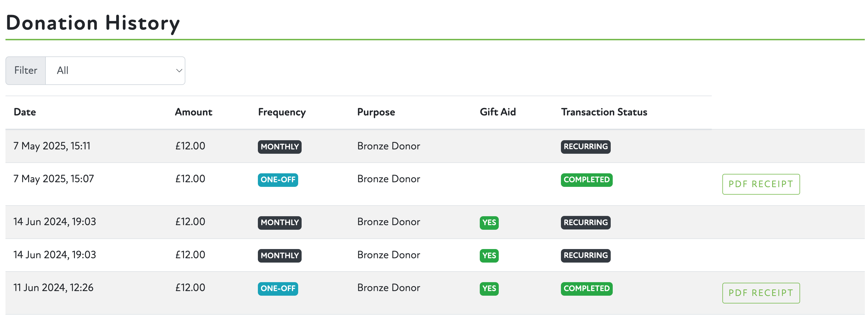The image size is (868, 319).
Task: Click ONE-OFF badge in the 7 May 15:07 row
Action: (x=278, y=180)
